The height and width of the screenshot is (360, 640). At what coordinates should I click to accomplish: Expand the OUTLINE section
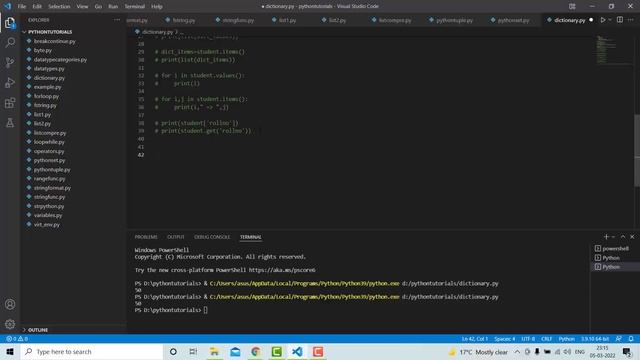[x=38, y=330]
